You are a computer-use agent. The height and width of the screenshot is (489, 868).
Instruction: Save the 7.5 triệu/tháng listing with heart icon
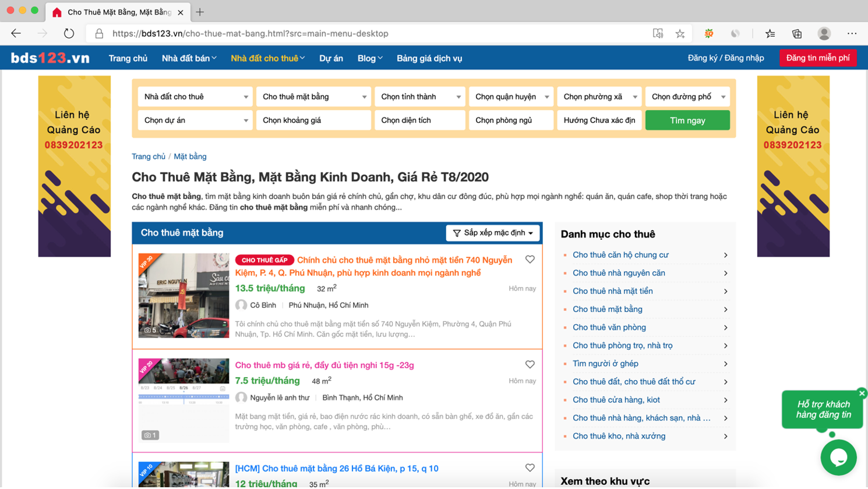pos(530,364)
